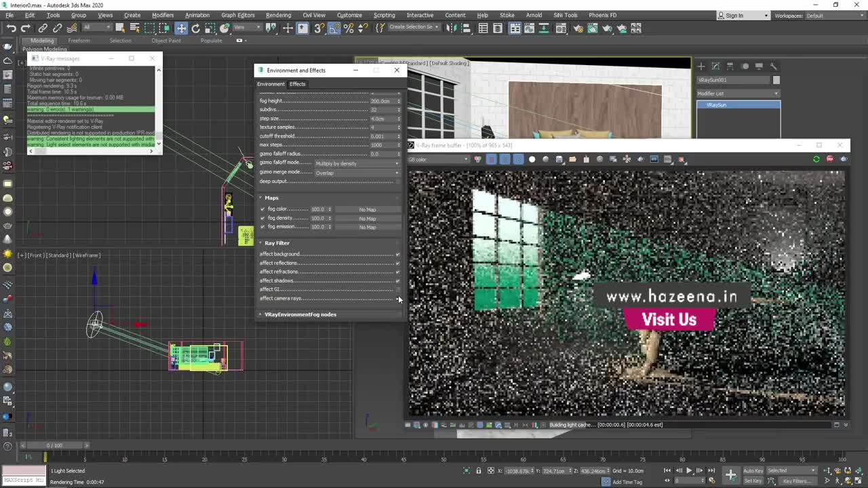868x488 pixels.
Task: Activate the Unlink Selection tool
Action: pyautogui.click(x=57, y=28)
